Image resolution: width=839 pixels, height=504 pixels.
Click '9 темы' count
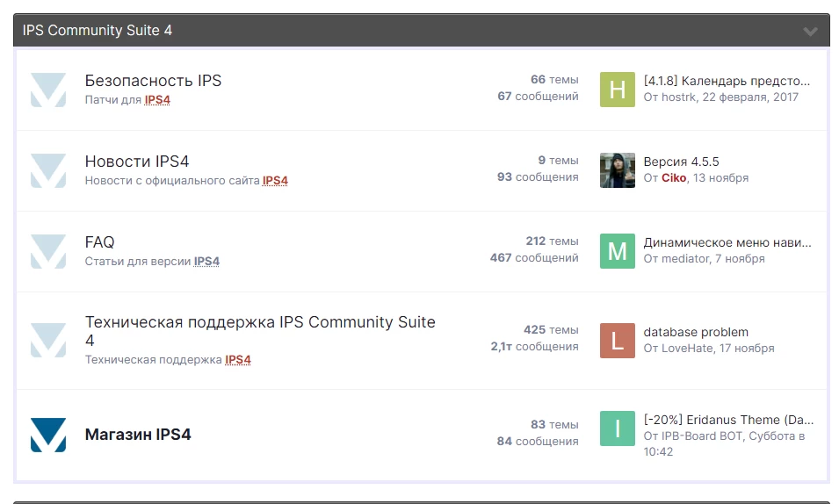click(x=558, y=160)
